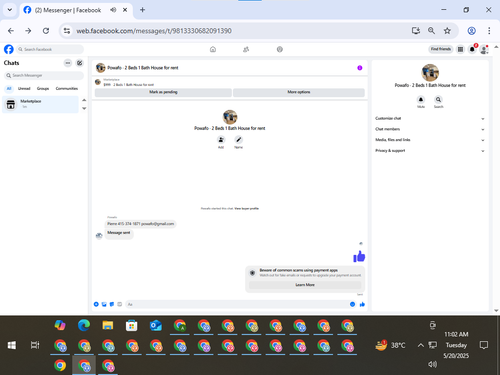Mute the conversation using bell icon

(x=421, y=100)
